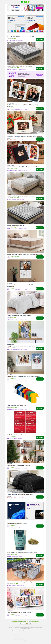Click 'Voir le deal' for Matelas orthopédique 11 zones

[40, 68]
